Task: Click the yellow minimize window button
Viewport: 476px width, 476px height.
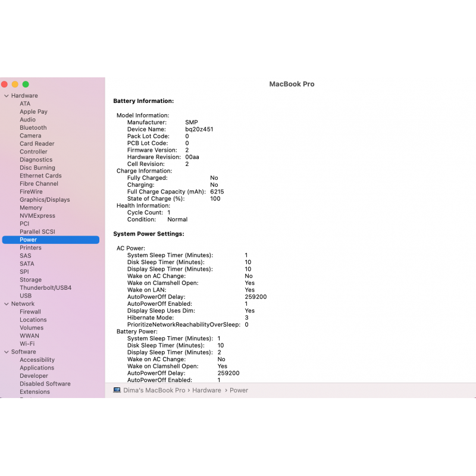Action: pos(15,84)
